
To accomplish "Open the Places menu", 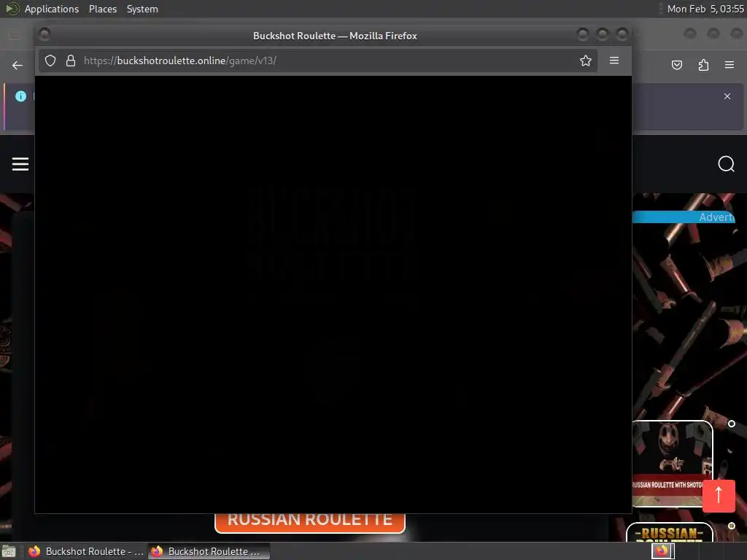I will [103, 9].
